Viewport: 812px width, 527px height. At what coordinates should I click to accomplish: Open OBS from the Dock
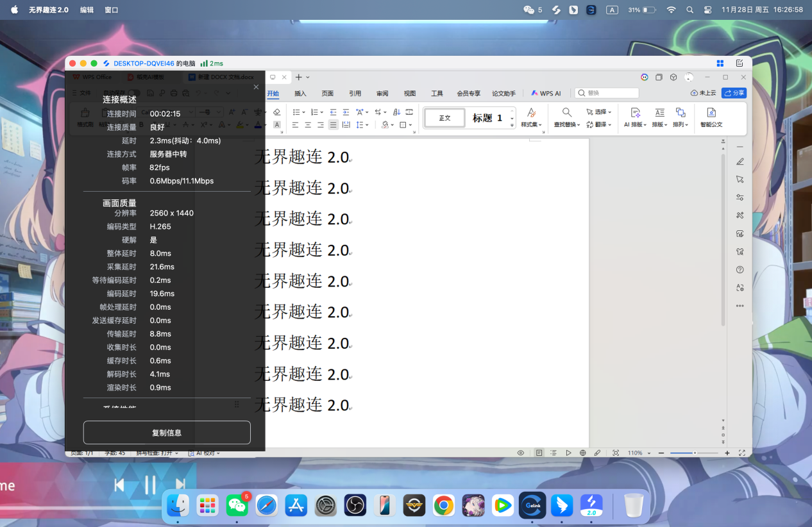pos(355,506)
